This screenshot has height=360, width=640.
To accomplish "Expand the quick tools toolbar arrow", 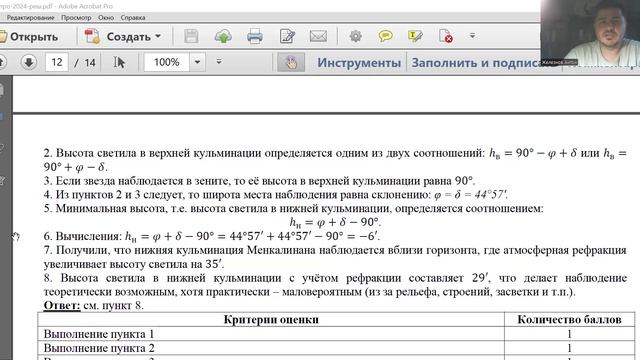I will [472, 36].
